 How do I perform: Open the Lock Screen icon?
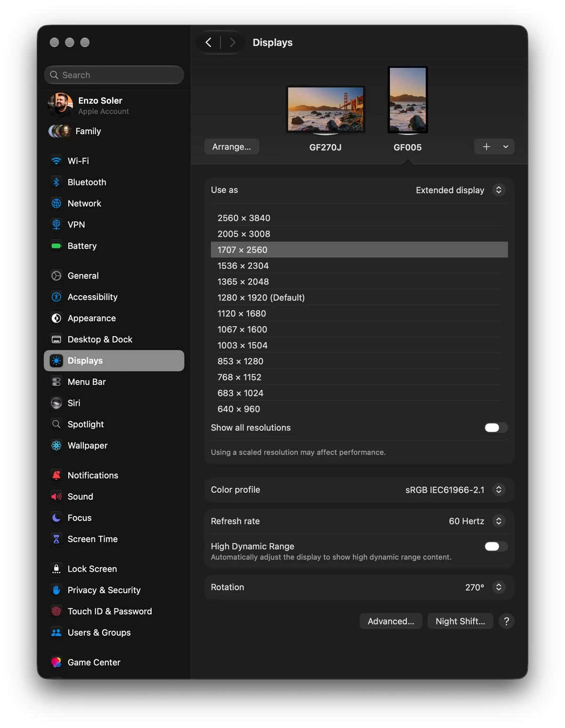click(x=56, y=569)
